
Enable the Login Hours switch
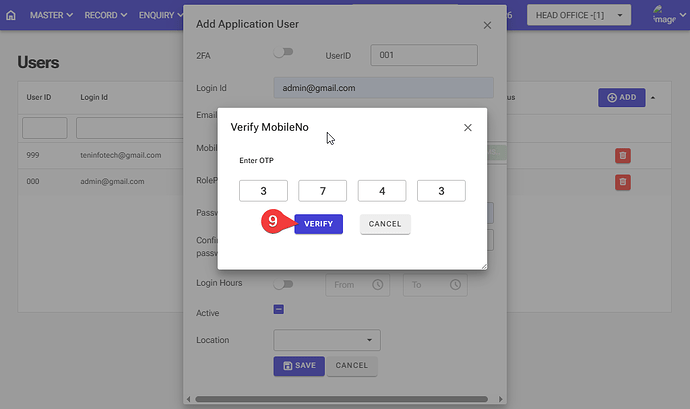pos(284,285)
